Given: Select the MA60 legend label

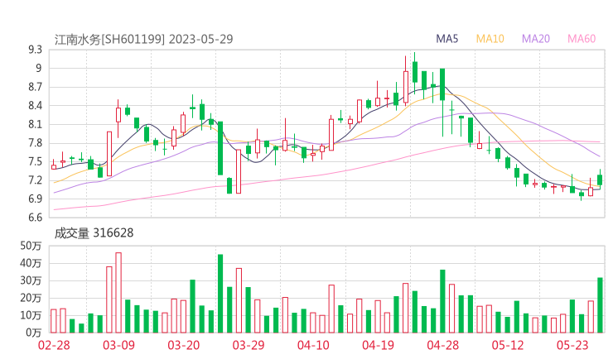Looking at the screenshot, I should pyautogui.click(x=582, y=39).
